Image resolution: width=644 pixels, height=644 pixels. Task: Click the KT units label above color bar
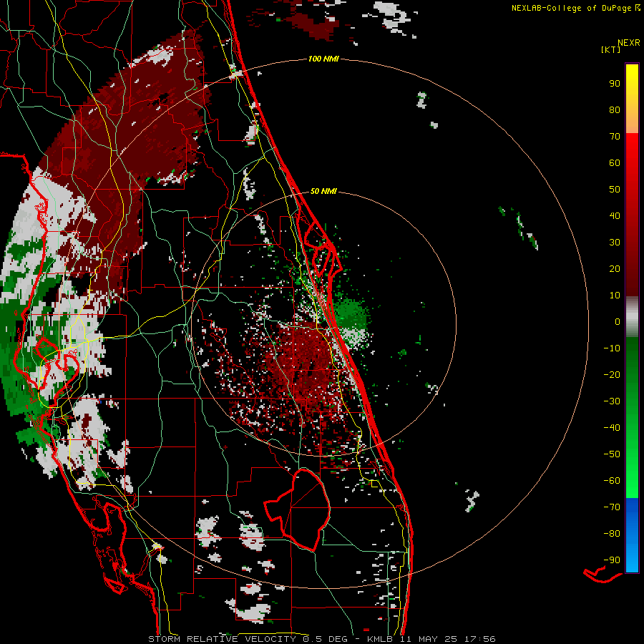pyautogui.click(x=611, y=49)
